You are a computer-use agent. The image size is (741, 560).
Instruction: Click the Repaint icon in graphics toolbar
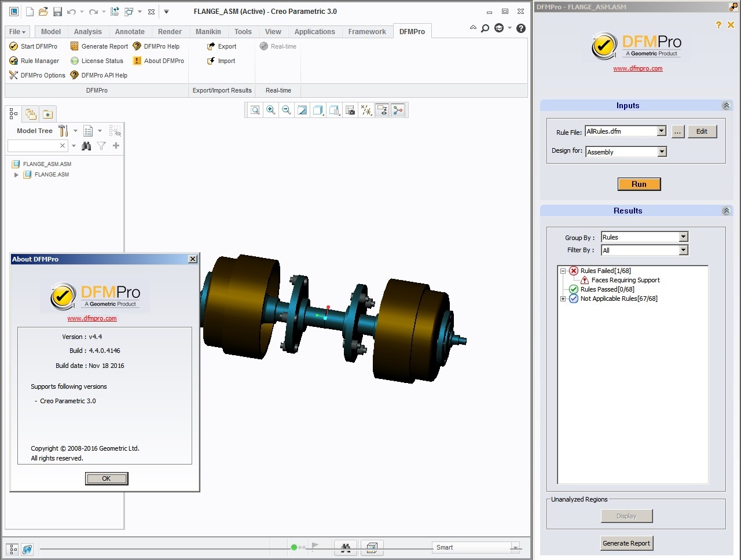[302, 110]
